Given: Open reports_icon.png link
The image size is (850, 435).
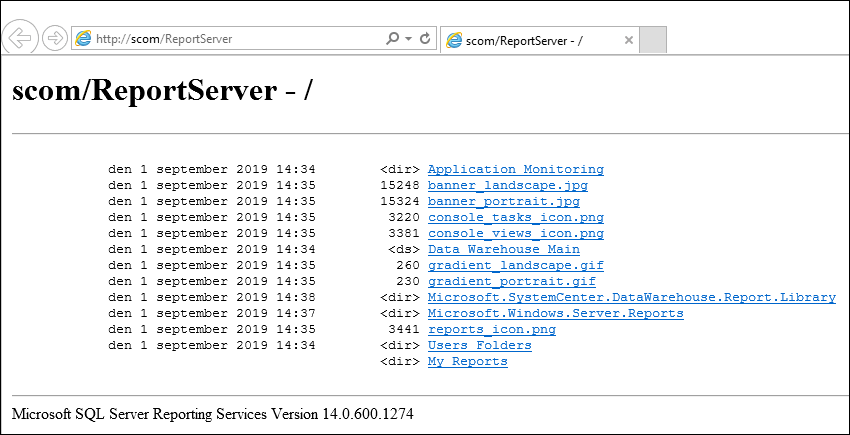Looking at the screenshot, I should point(492,329).
